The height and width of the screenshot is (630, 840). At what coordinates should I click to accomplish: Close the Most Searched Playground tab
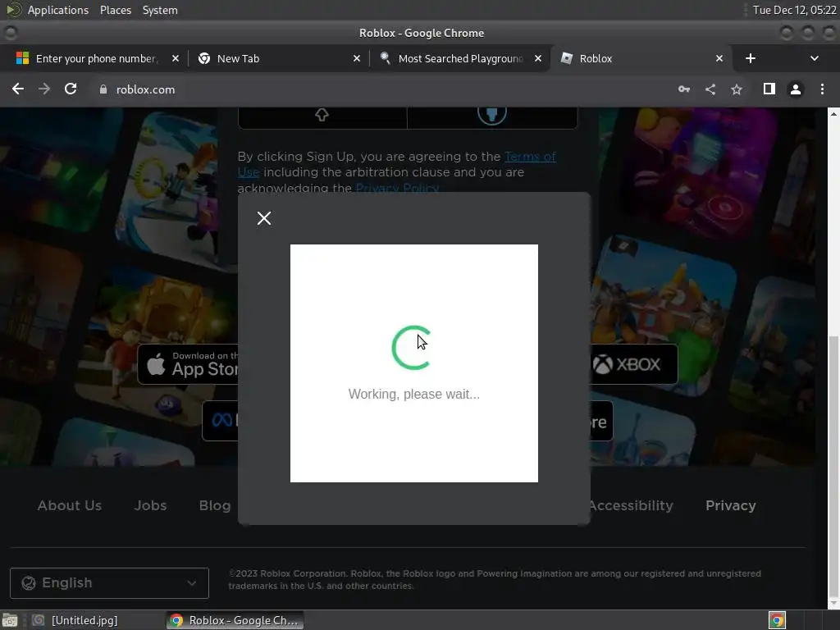click(x=538, y=58)
